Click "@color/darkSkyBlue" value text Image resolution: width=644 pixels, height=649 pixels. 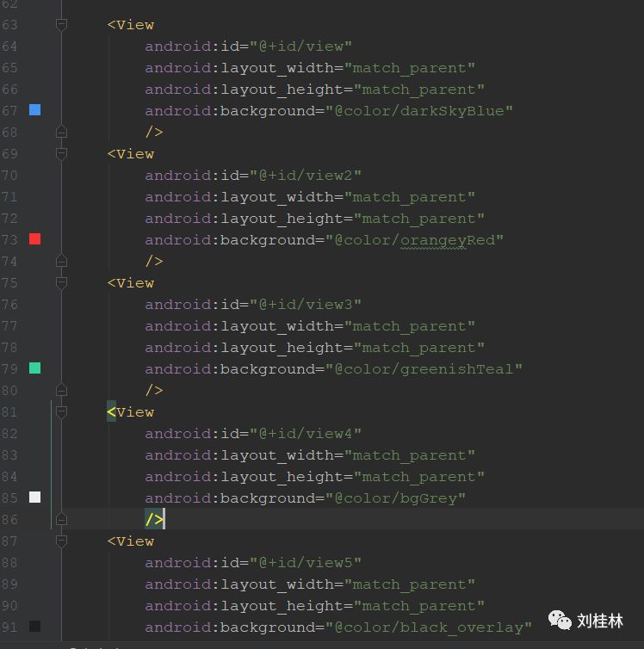coord(419,111)
